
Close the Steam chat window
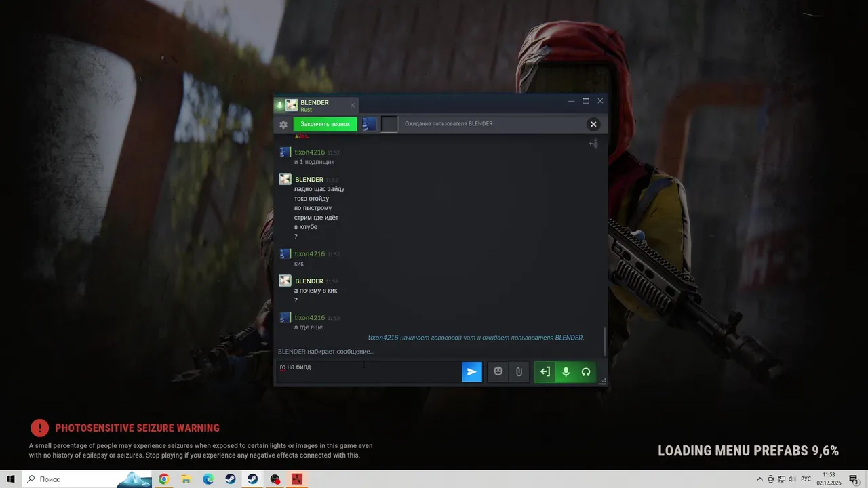[600, 101]
